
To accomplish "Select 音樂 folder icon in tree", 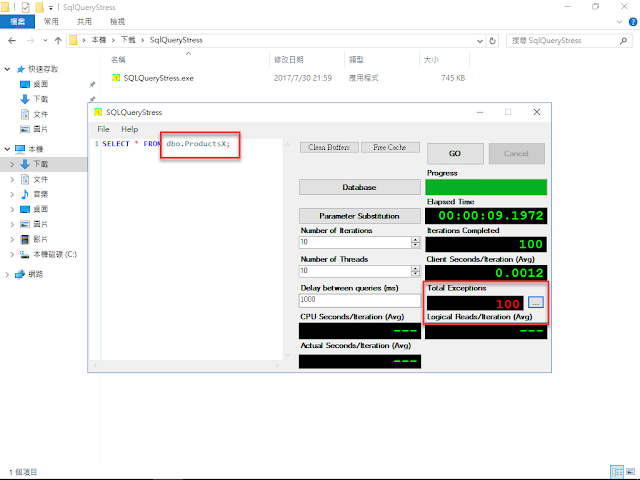I will point(25,194).
